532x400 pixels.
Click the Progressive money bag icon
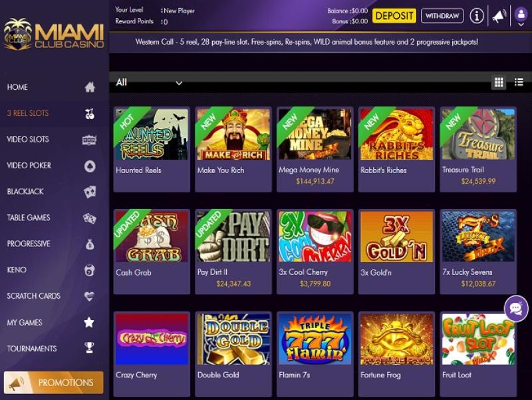point(90,244)
